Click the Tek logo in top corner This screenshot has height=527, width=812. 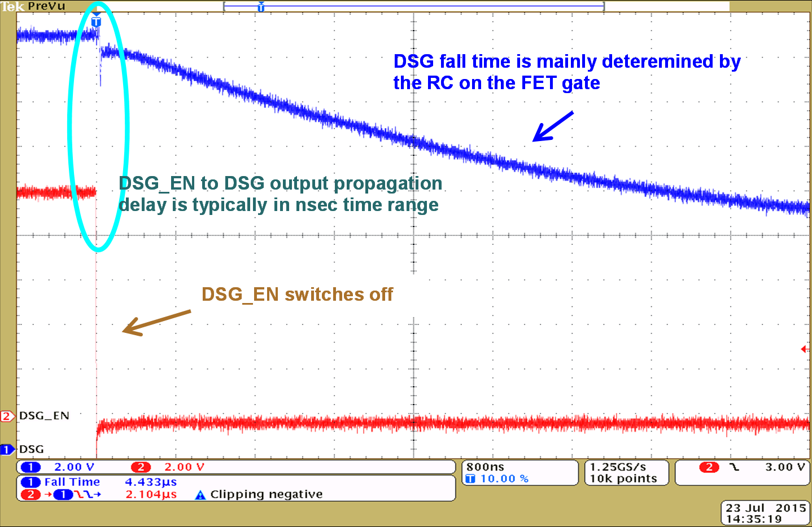(x=12, y=6)
